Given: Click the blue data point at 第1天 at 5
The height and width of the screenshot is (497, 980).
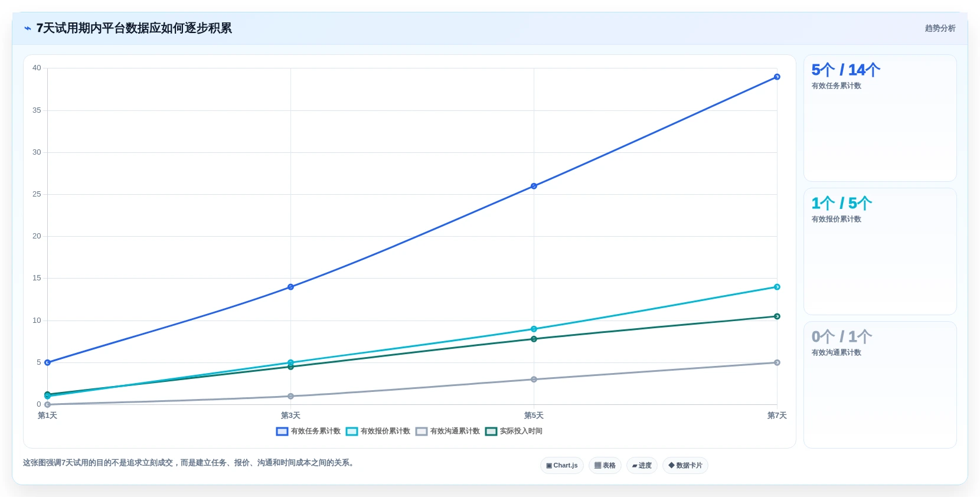Looking at the screenshot, I should [x=47, y=362].
